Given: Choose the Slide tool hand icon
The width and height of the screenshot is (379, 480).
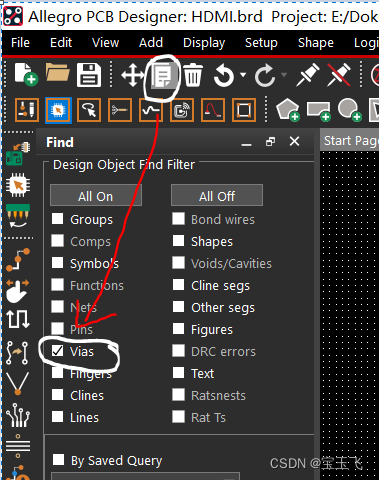Looking at the screenshot, I should click(x=18, y=290).
